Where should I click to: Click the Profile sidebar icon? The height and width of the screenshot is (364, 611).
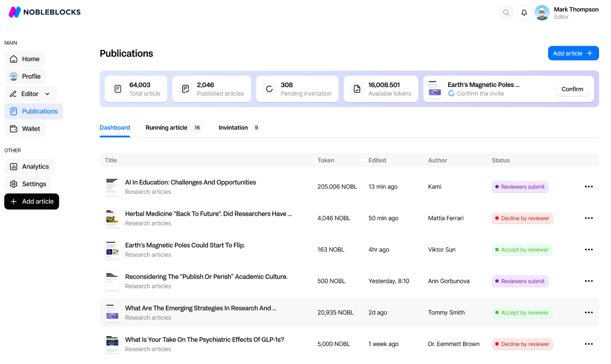point(13,76)
